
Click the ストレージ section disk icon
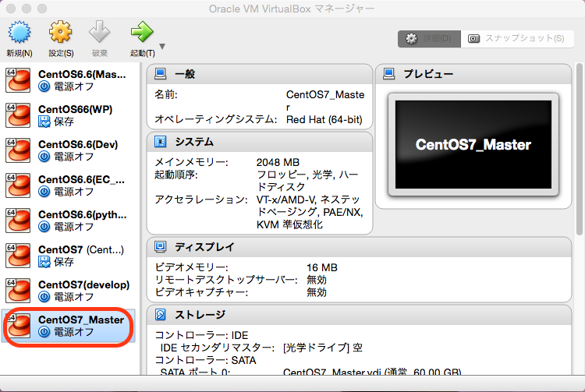161,315
